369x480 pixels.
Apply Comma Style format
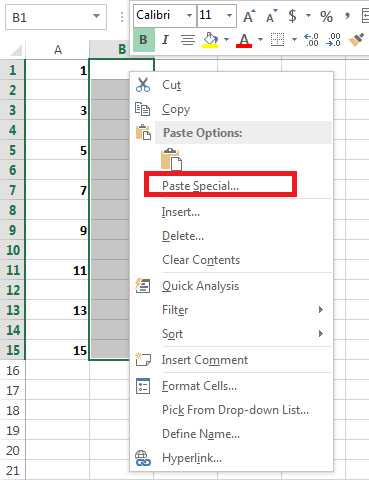[347, 16]
